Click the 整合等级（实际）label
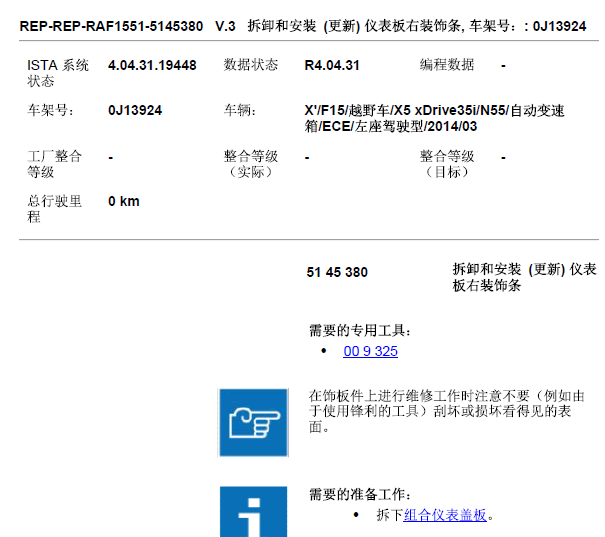605x537 pixels. 251,164
